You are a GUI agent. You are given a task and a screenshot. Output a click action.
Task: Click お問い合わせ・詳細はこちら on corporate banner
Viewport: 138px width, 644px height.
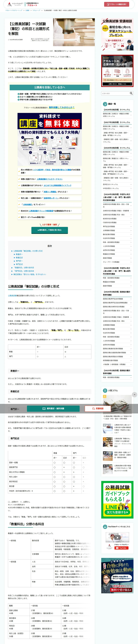pos(117,84)
